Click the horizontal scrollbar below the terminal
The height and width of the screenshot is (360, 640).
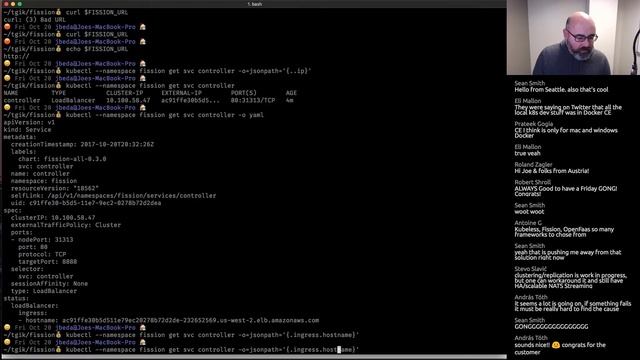coord(253,357)
